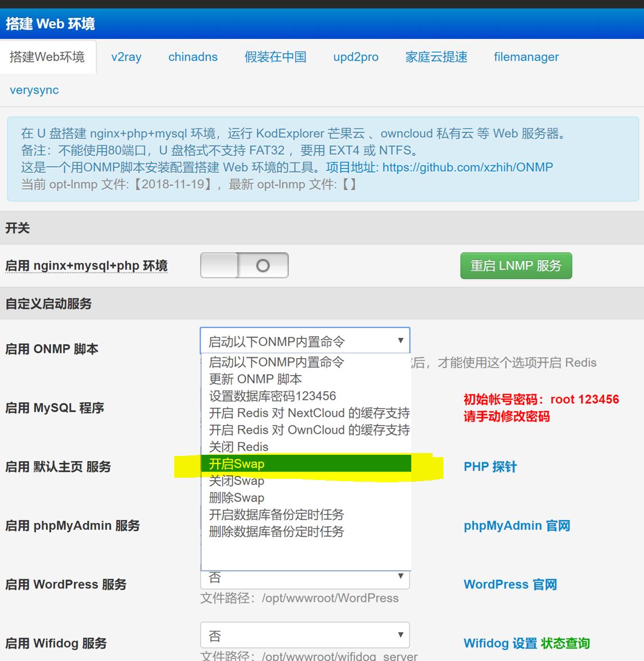The image size is (644, 661).
Task: Select 开启 Redis 对 NextCloud 的缓存支持
Action: tap(309, 413)
